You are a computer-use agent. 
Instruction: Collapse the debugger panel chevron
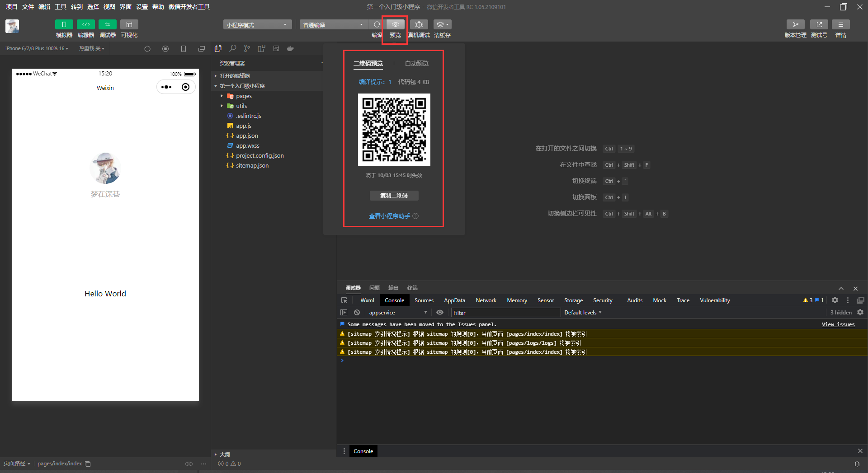(x=841, y=288)
